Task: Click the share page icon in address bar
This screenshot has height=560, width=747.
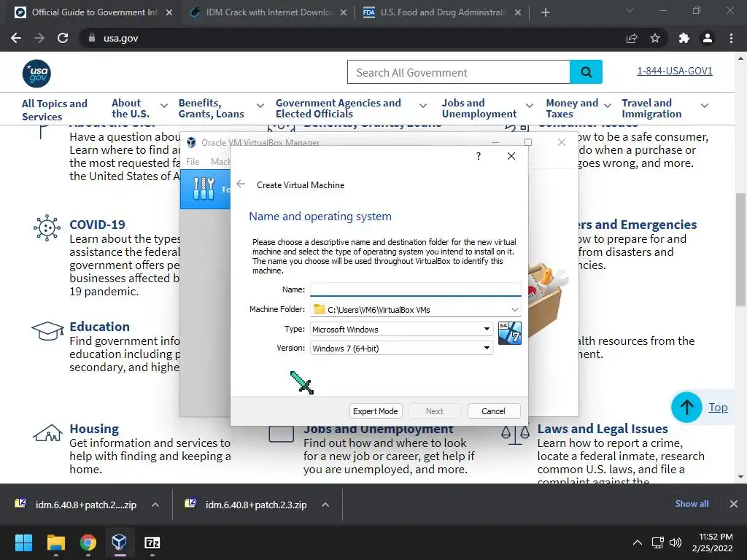Action: (632, 38)
